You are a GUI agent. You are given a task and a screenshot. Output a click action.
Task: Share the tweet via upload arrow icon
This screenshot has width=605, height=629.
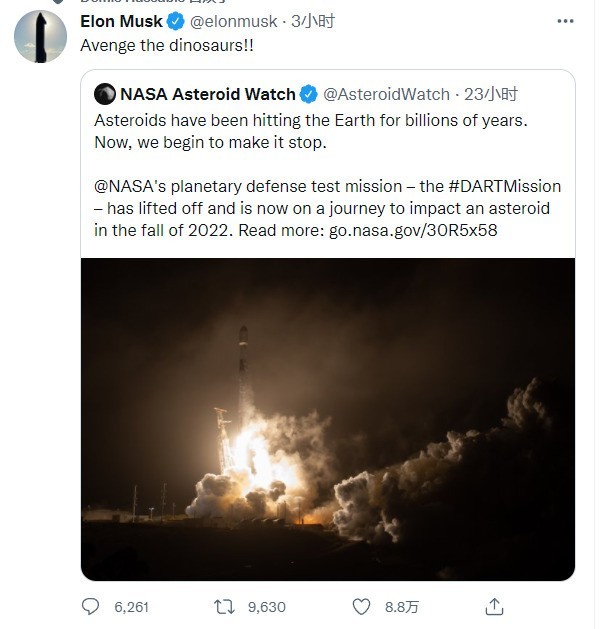click(494, 606)
